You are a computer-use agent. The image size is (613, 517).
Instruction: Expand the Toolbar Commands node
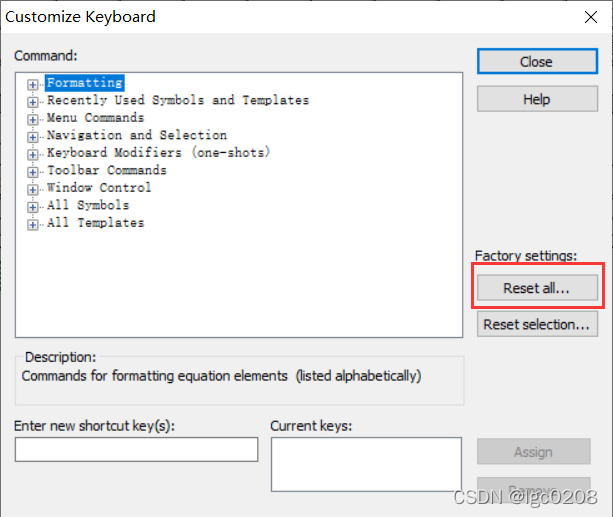[33, 172]
